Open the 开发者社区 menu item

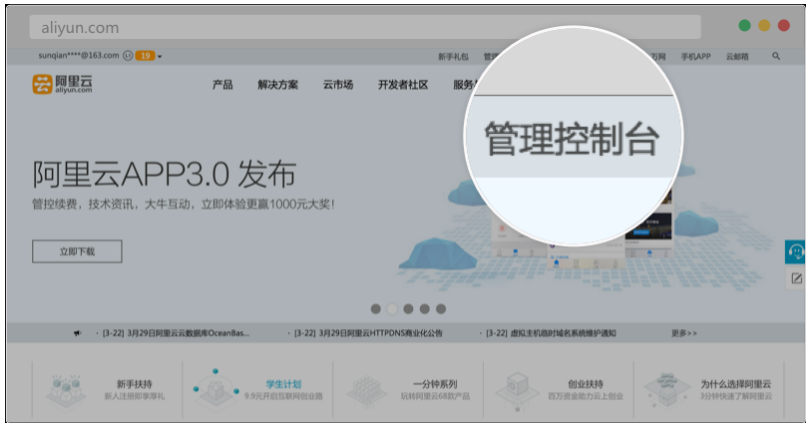click(403, 85)
